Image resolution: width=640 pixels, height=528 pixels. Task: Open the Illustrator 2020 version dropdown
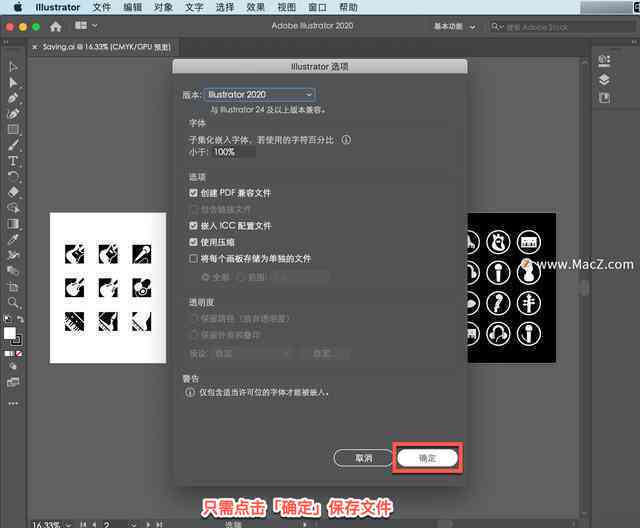pos(260,95)
